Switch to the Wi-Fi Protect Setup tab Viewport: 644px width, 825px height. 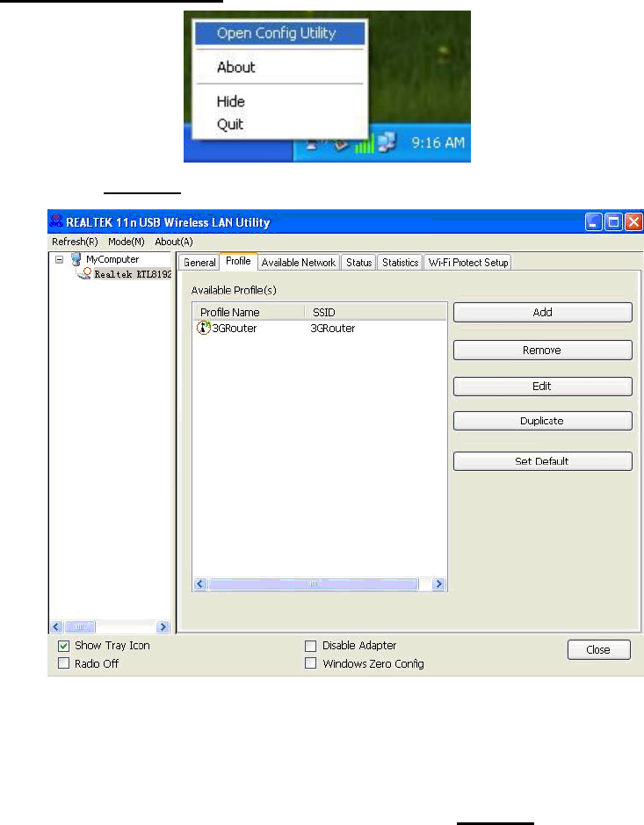coord(467,263)
